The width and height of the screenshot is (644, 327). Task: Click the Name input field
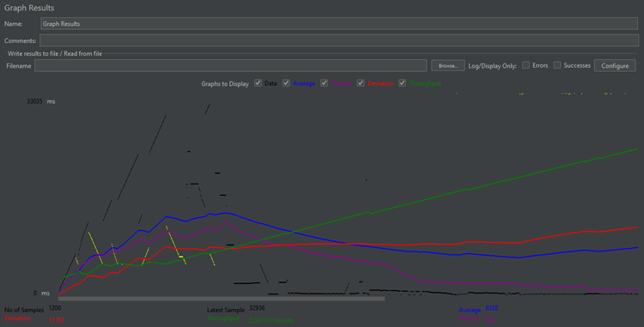click(339, 24)
